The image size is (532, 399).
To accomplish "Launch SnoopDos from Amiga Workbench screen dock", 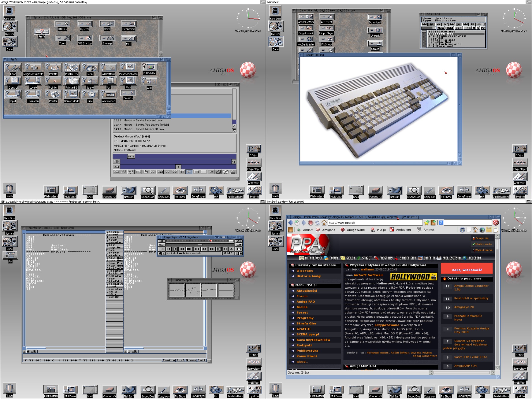I will point(148,192).
